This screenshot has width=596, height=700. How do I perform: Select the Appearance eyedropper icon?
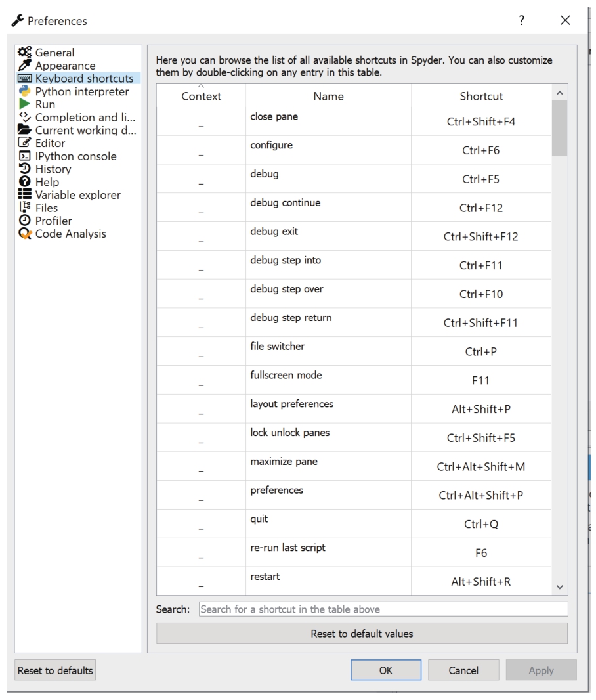point(24,66)
